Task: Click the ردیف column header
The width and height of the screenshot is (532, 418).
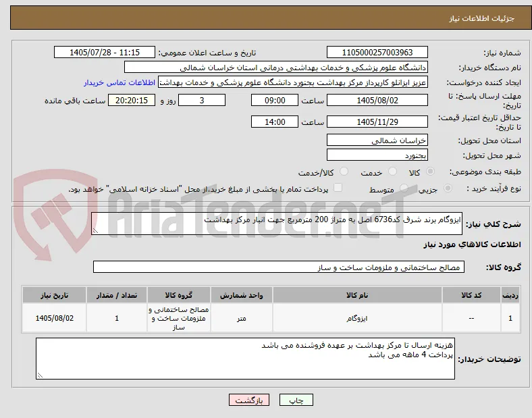Action: (x=510, y=295)
